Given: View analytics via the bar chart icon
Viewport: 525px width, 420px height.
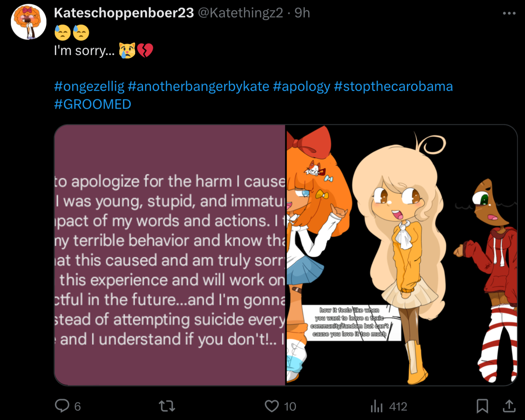Looking at the screenshot, I should [x=377, y=406].
